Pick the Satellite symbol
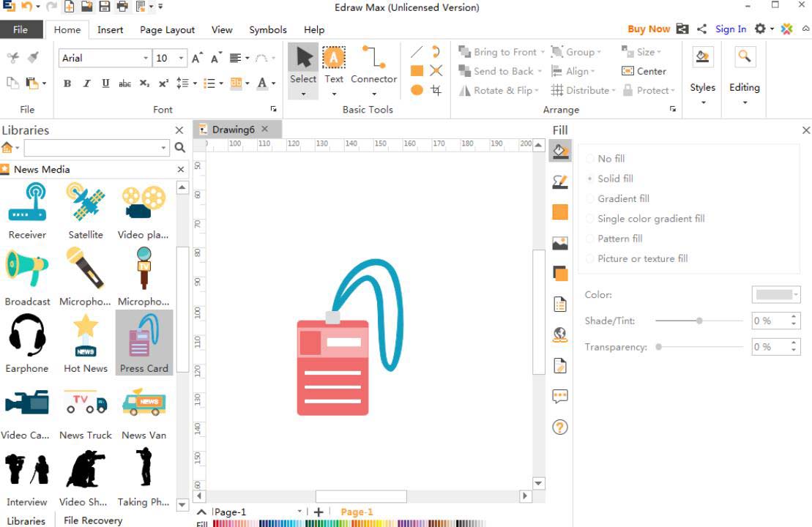 86,211
